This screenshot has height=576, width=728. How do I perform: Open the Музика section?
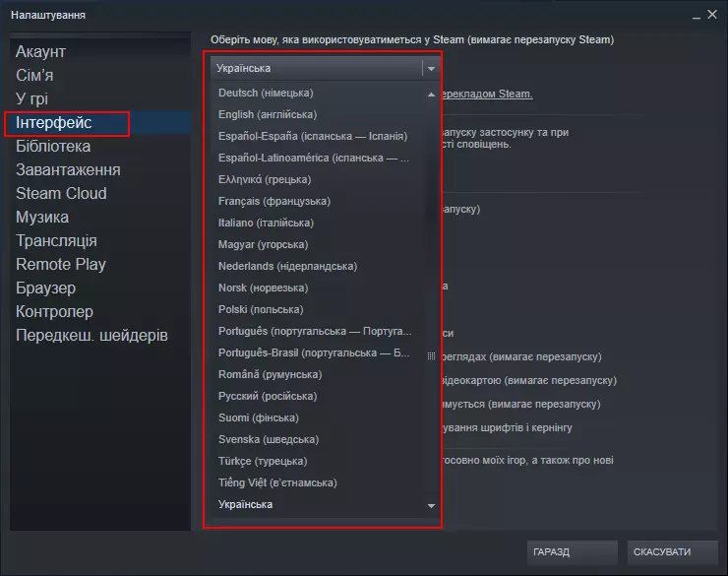(42, 217)
